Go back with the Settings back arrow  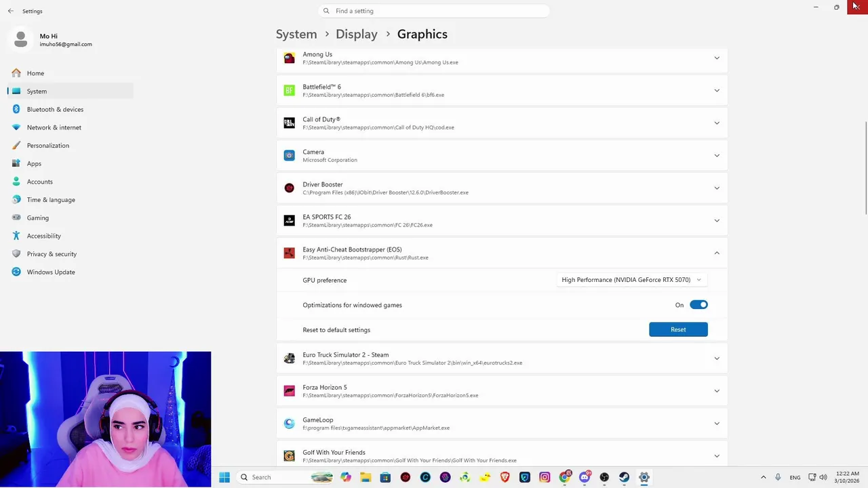(11, 11)
